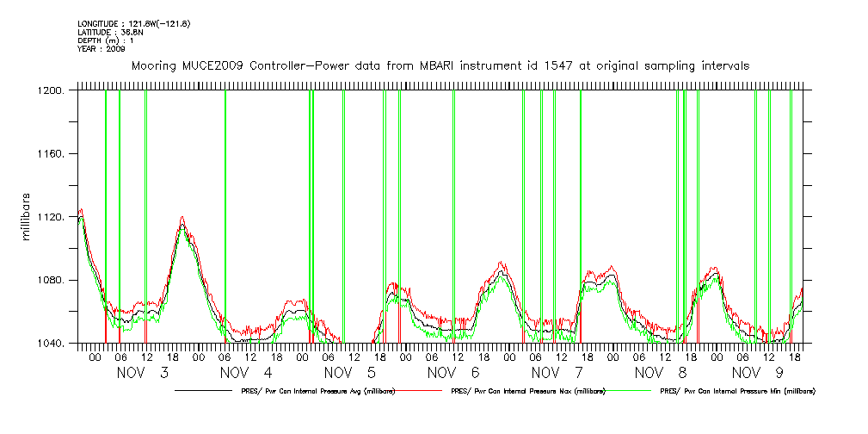Click the Internal Pressure Min legend entry
Viewport: 868px width, 434px height.
tap(737, 391)
